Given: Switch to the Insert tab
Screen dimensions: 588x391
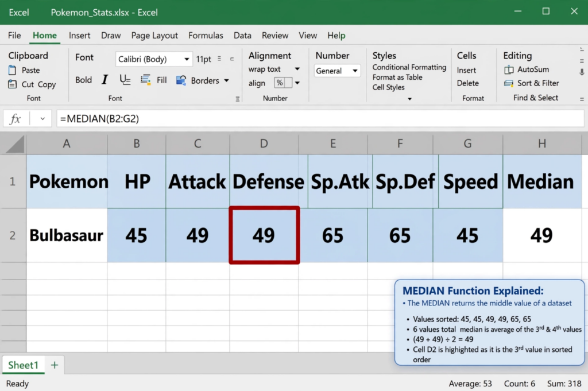Looking at the screenshot, I should click(x=79, y=36).
